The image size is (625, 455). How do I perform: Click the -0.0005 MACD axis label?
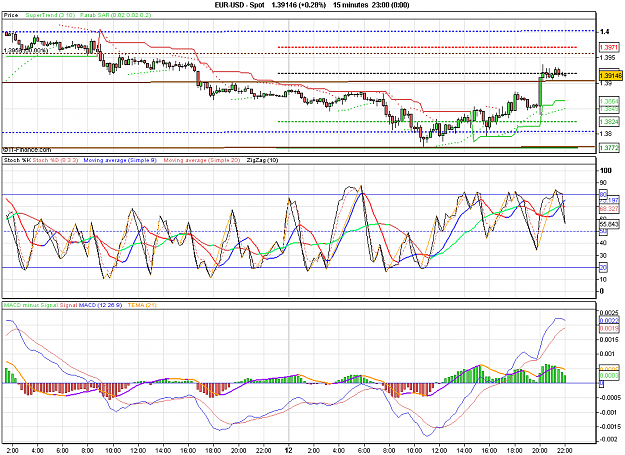point(608,398)
